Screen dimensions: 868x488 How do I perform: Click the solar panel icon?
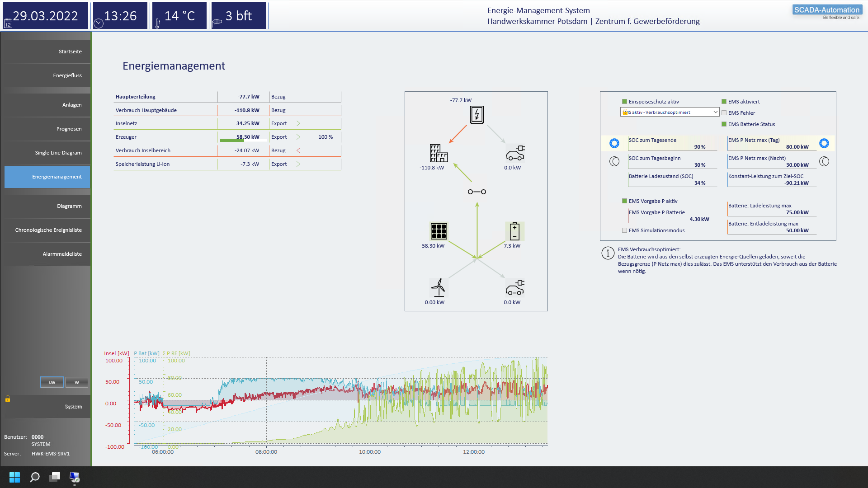coord(439,231)
